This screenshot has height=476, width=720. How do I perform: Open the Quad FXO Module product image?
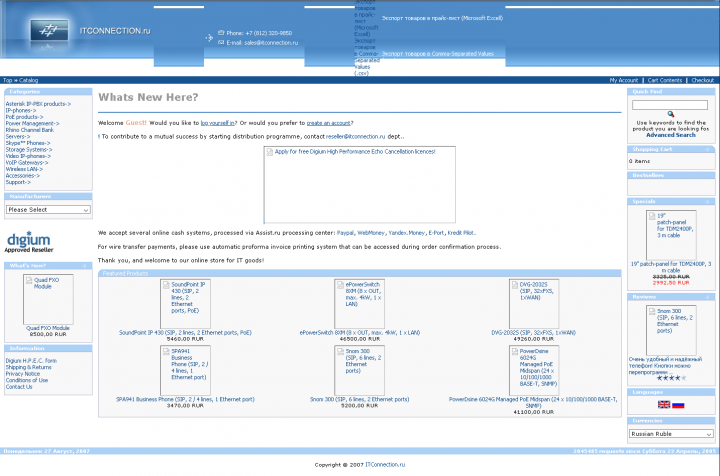(48, 299)
